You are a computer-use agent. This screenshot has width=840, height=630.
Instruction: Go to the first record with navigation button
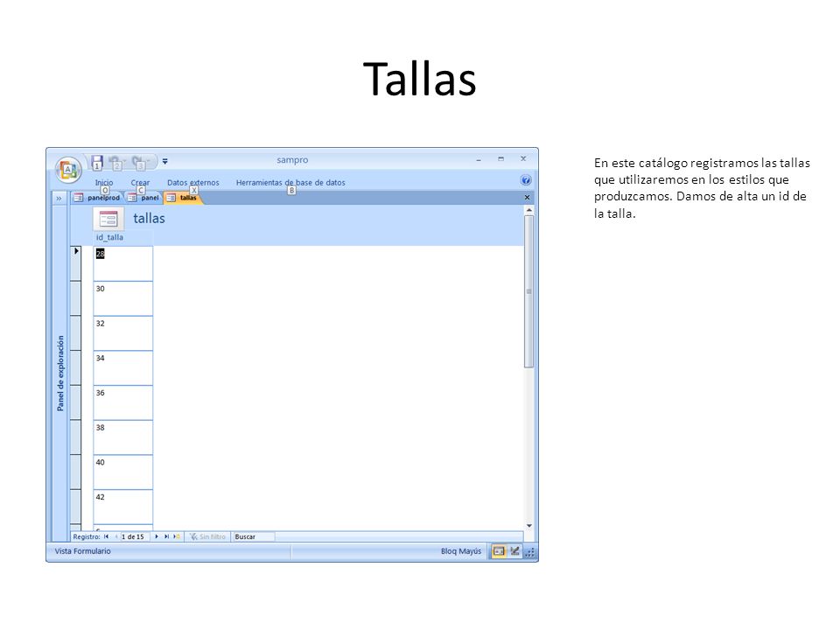(106, 536)
